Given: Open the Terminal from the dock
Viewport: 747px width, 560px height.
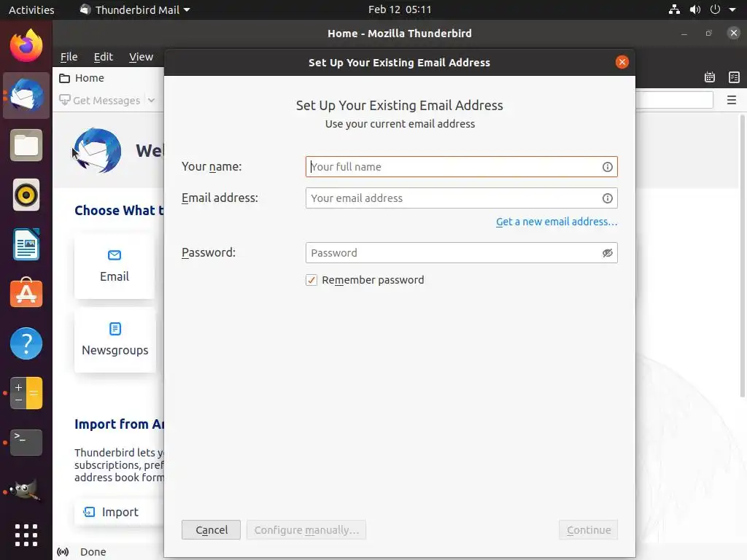Looking at the screenshot, I should coord(26,443).
